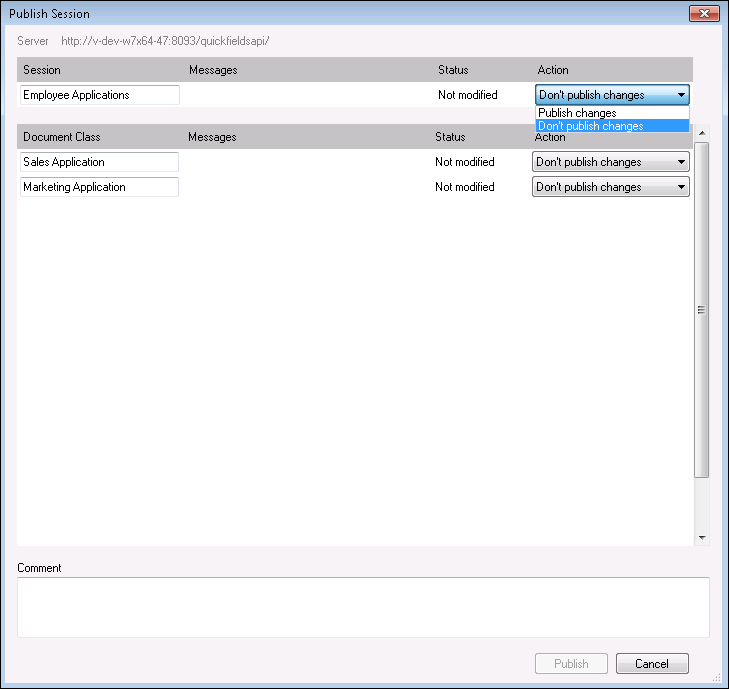This screenshot has width=729, height=689.
Task: Click the Messages header in the Session table
Action: (213, 70)
